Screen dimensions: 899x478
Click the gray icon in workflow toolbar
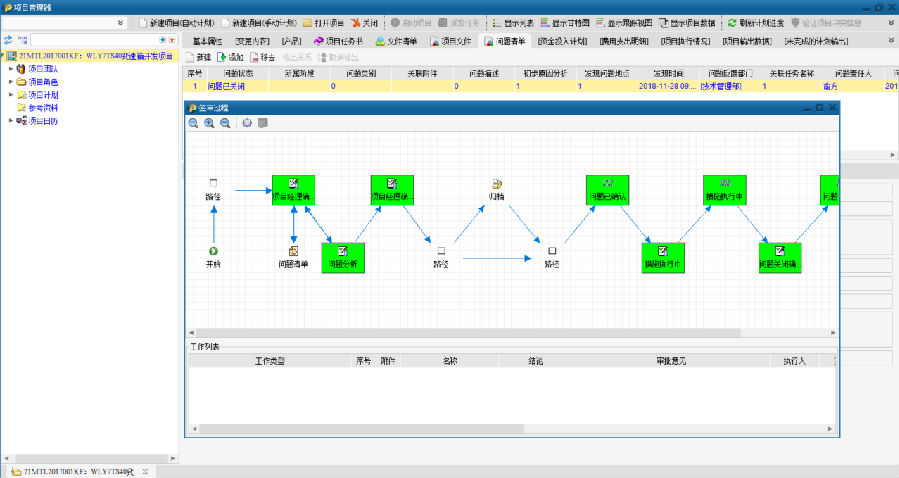click(x=263, y=123)
